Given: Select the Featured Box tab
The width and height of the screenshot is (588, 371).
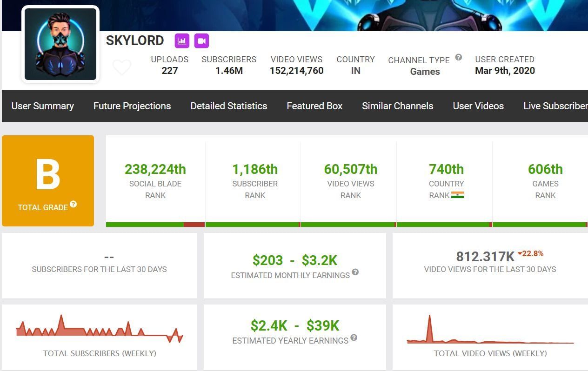Looking at the screenshot, I should click(314, 106).
